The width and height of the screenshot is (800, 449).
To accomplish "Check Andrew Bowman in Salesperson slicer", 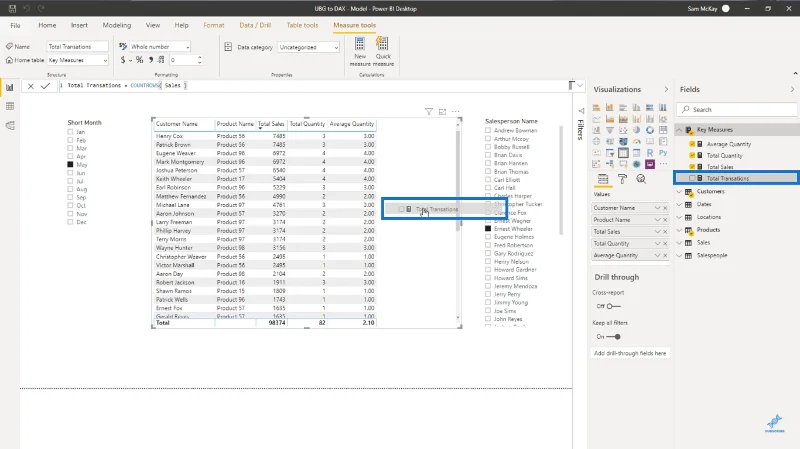I will tap(488, 130).
